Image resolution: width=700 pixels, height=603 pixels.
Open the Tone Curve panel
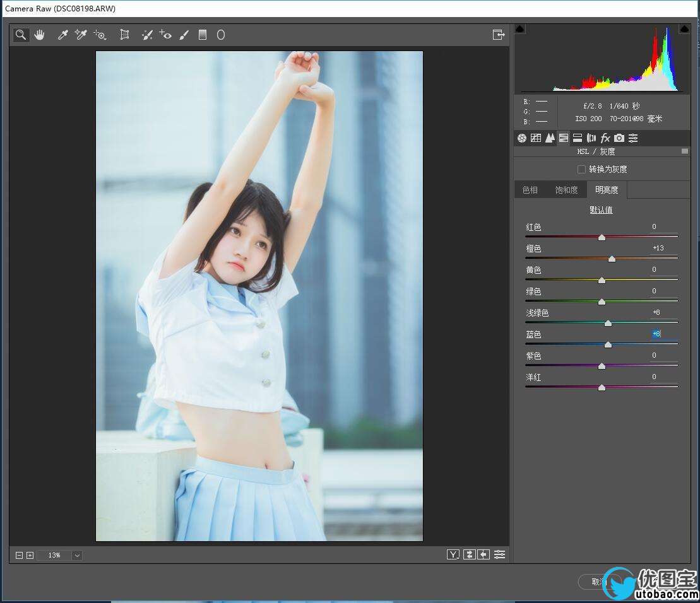(x=536, y=138)
